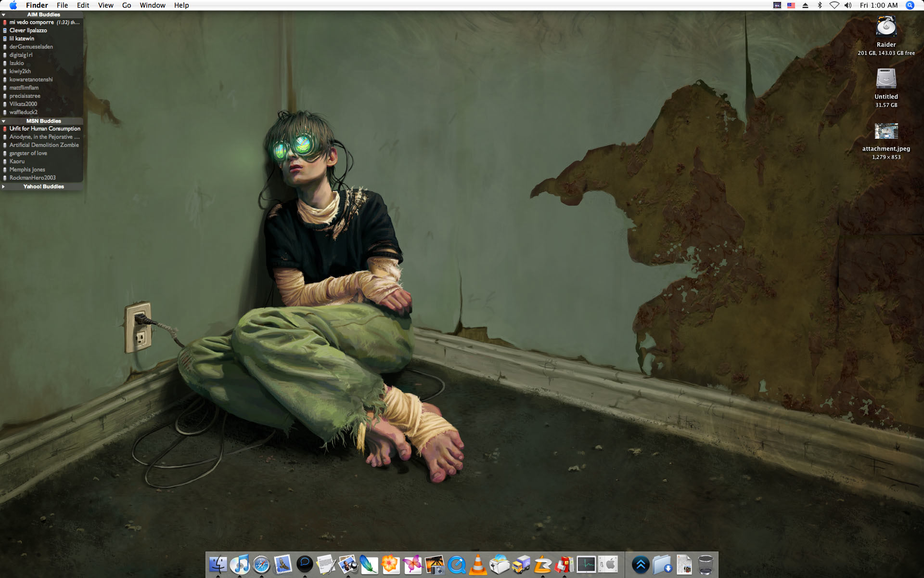Open TextEdit paper and pen icon
Image resolution: width=924 pixels, height=578 pixels.
(x=326, y=564)
